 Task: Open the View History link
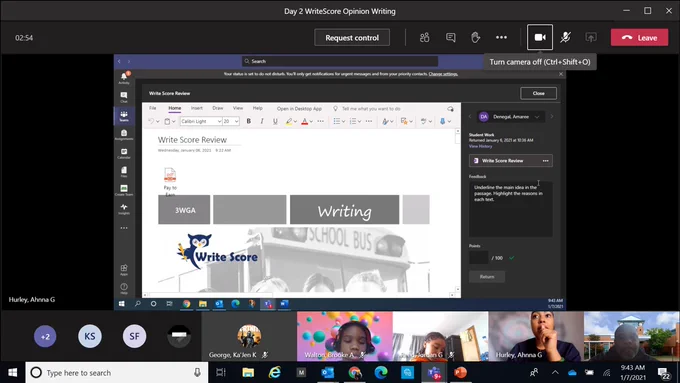[481, 147]
